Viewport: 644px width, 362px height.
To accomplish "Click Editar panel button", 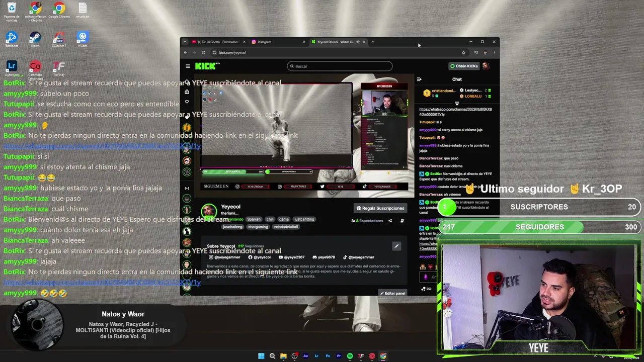I will (x=392, y=293).
